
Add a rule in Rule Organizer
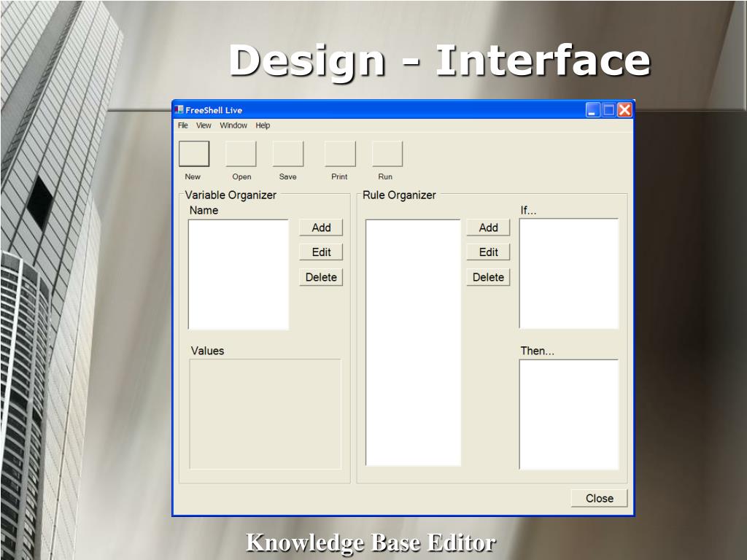tap(488, 227)
